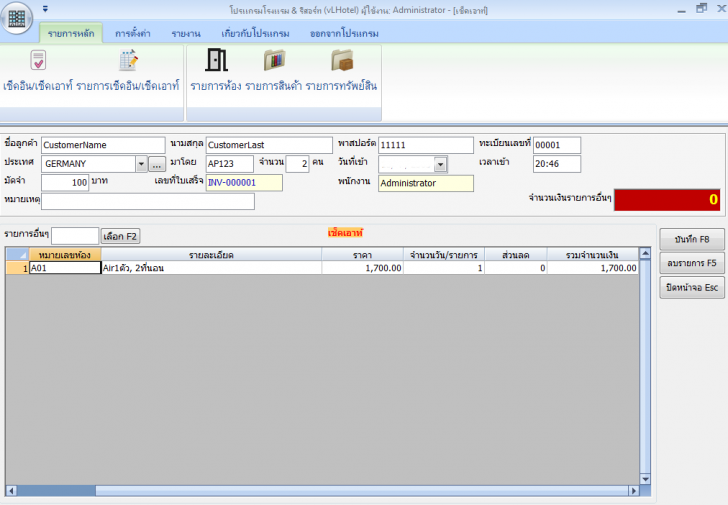Click the vertical scrollbar down arrow

(645, 479)
